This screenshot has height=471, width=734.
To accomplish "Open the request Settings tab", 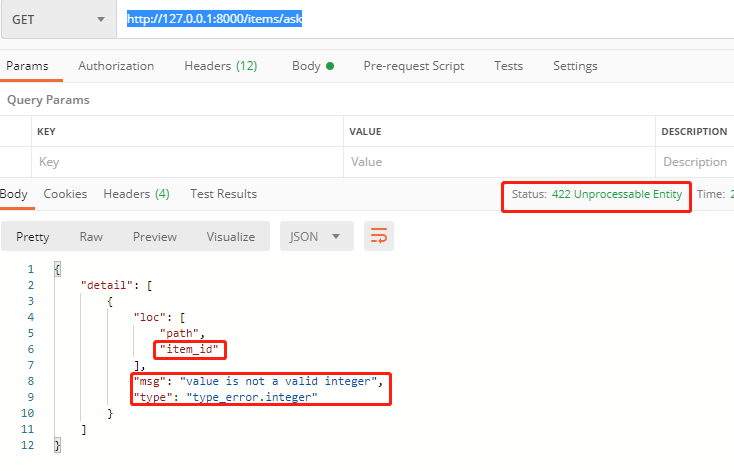I will coord(575,66).
